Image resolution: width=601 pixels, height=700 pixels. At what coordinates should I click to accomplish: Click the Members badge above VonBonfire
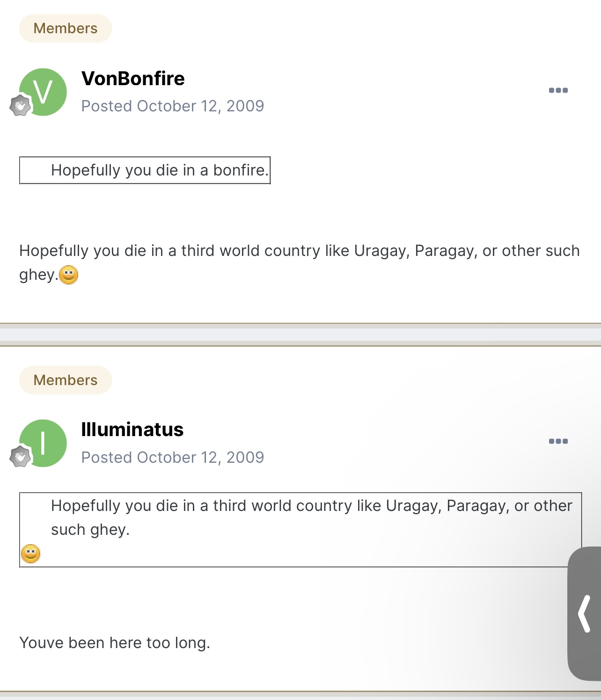(66, 29)
